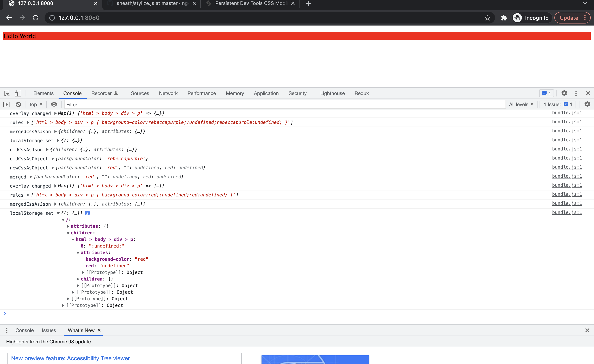Toggle device toolbar emulation icon
The height and width of the screenshot is (364, 594).
coord(18,93)
